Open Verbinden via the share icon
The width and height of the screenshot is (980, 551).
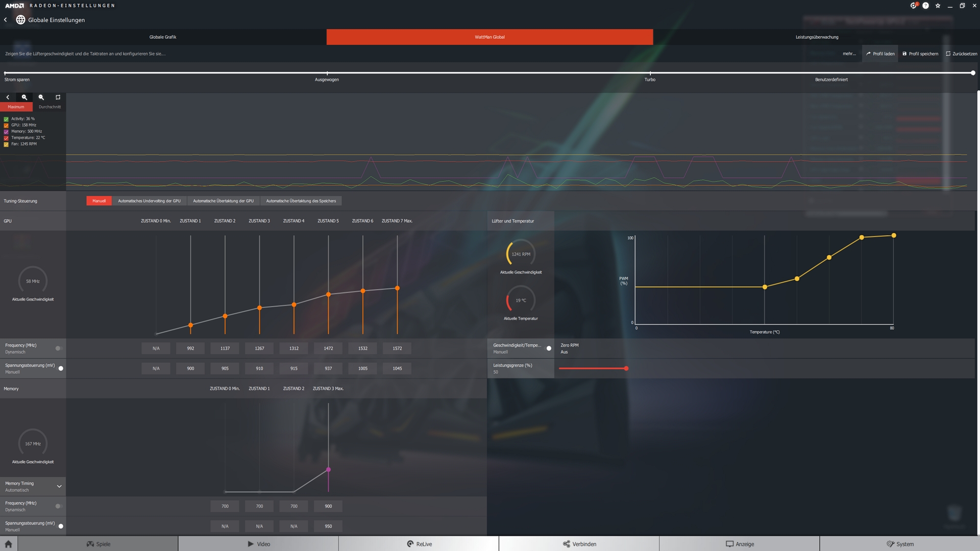tap(567, 544)
